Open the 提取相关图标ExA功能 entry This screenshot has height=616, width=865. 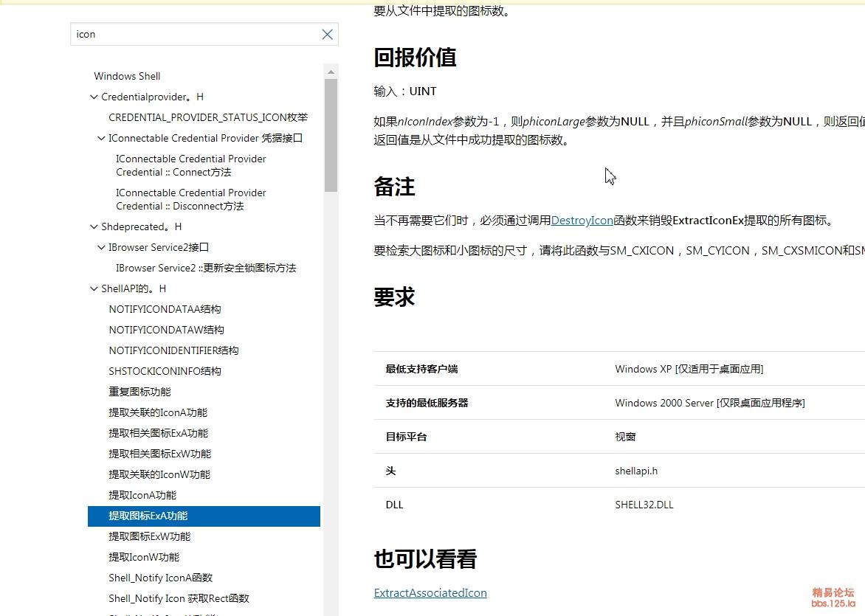coord(159,433)
